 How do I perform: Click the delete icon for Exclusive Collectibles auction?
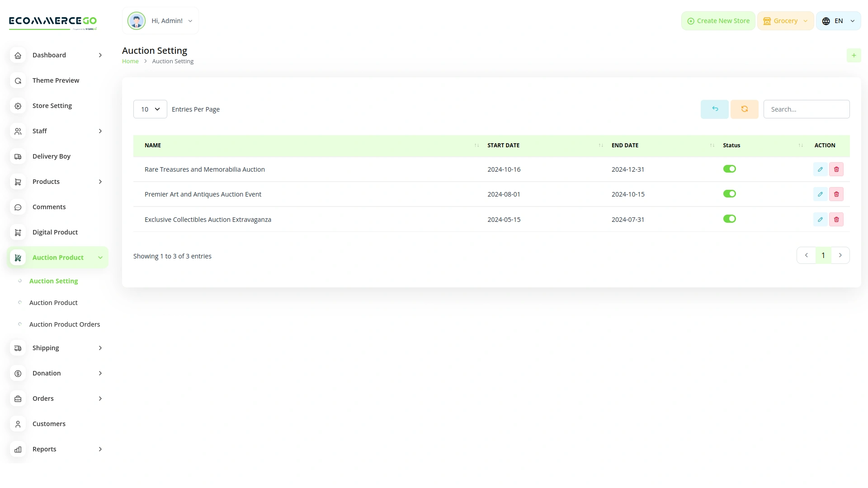(836, 219)
